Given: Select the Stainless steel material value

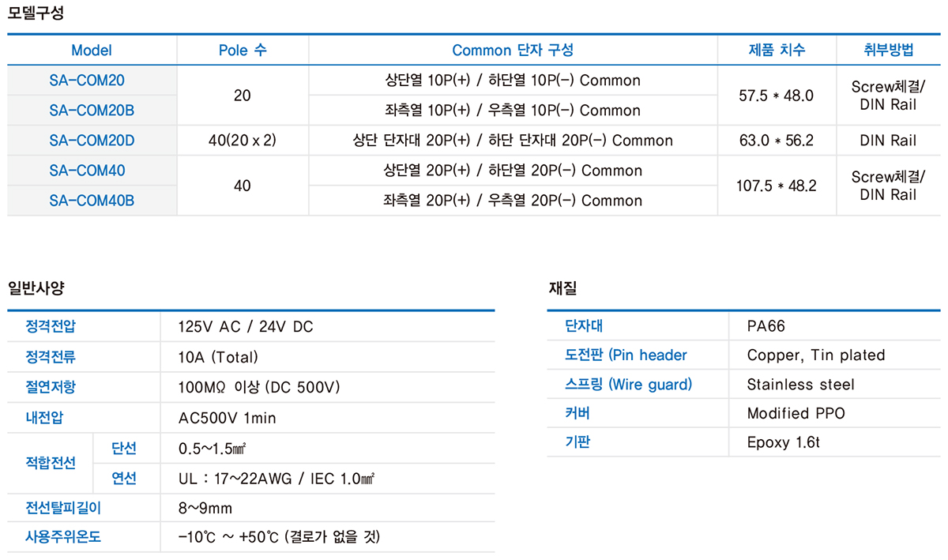Looking at the screenshot, I should 800,385.
